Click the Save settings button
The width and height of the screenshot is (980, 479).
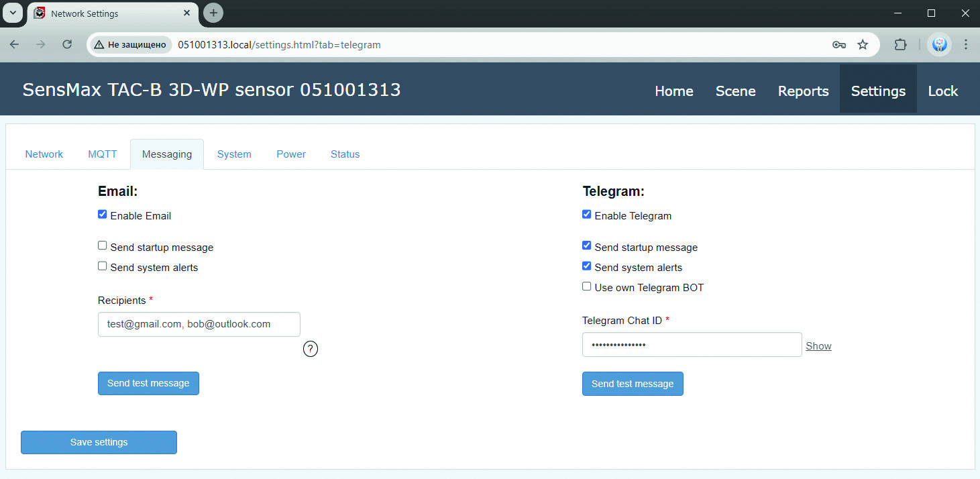(x=99, y=442)
